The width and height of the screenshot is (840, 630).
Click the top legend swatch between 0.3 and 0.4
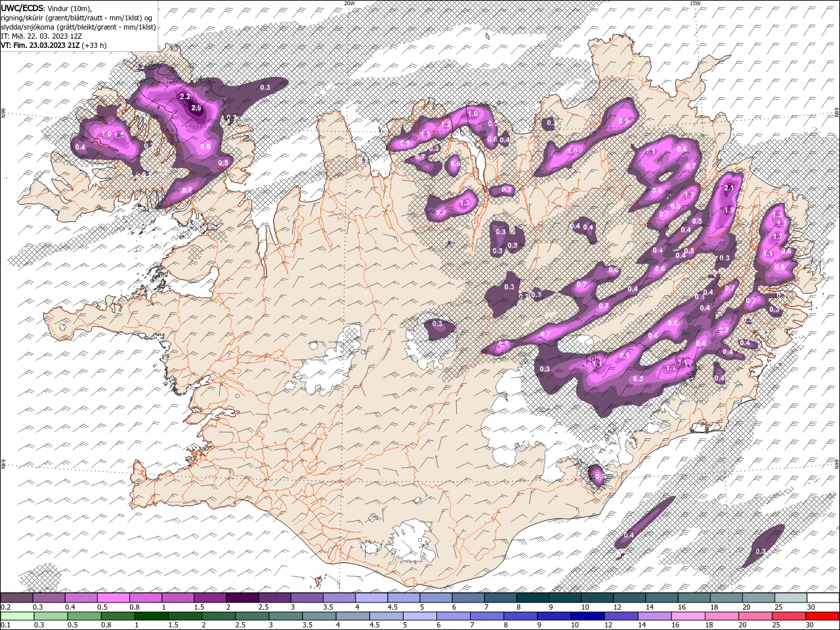coord(49,597)
